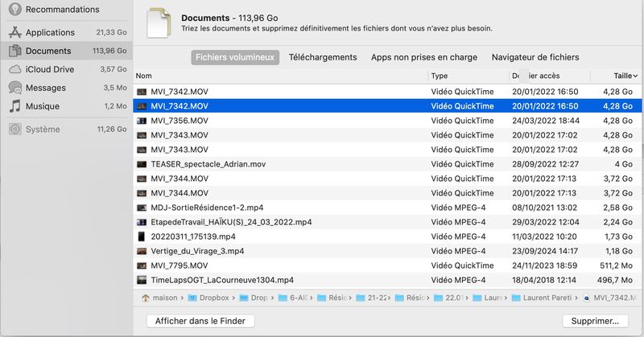This screenshot has height=337, width=644.
Task: Switch to the Téléchargements tab
Action: (322, 57)
